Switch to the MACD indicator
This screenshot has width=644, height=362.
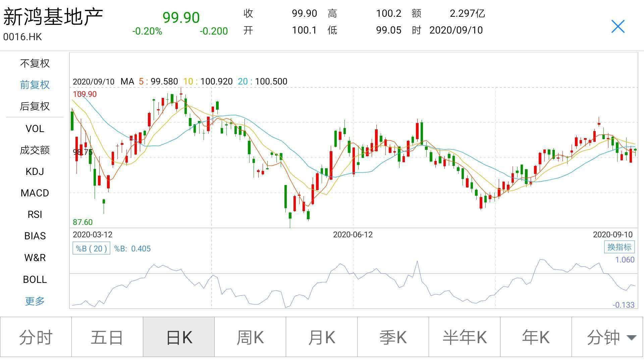coord(35,193)
